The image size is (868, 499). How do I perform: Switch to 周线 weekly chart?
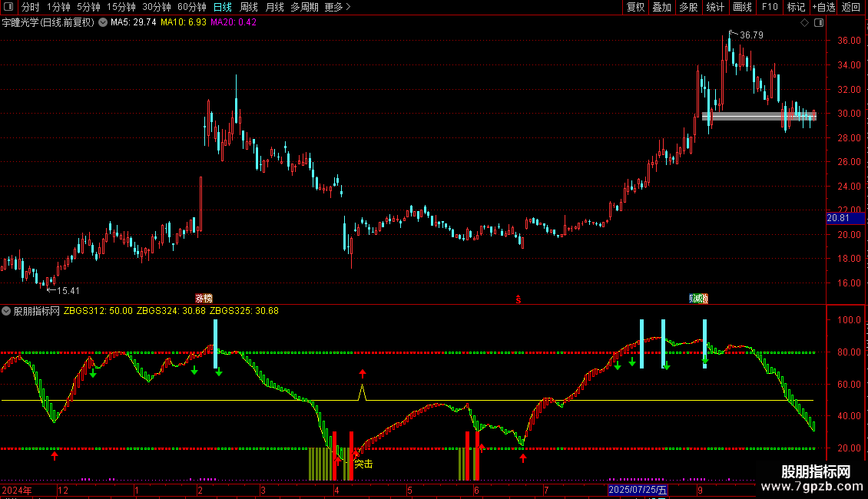click(x=249, y=7)
